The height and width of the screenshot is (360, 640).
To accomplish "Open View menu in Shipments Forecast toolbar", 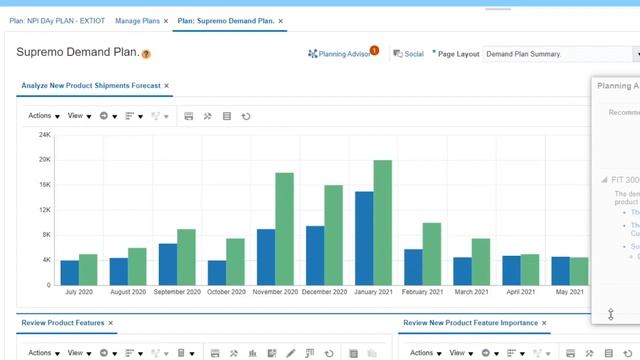I will (x=79, y=116).
